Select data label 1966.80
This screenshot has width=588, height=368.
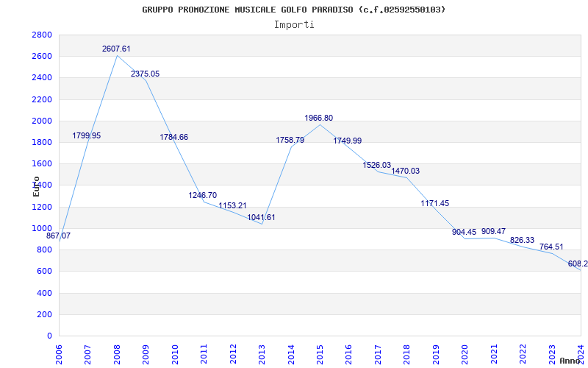click(x=319, y=118)
